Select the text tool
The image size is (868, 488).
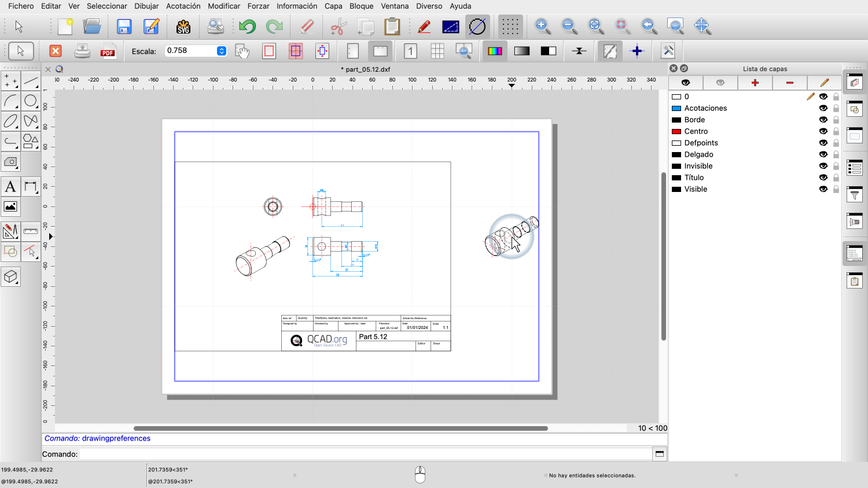click(10, 187)
